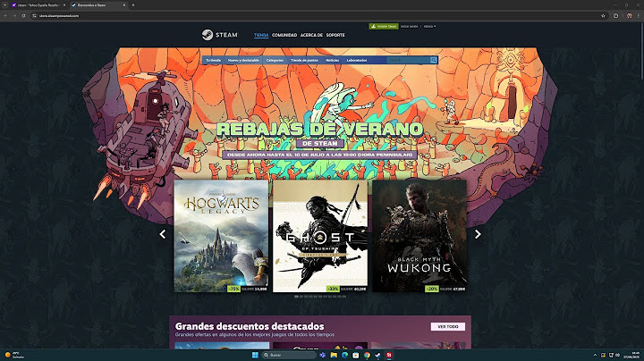The height and width of the screenshot is (361, 644).
Task: Open the ACERCA DE page
Action: (x=311, y=35)
